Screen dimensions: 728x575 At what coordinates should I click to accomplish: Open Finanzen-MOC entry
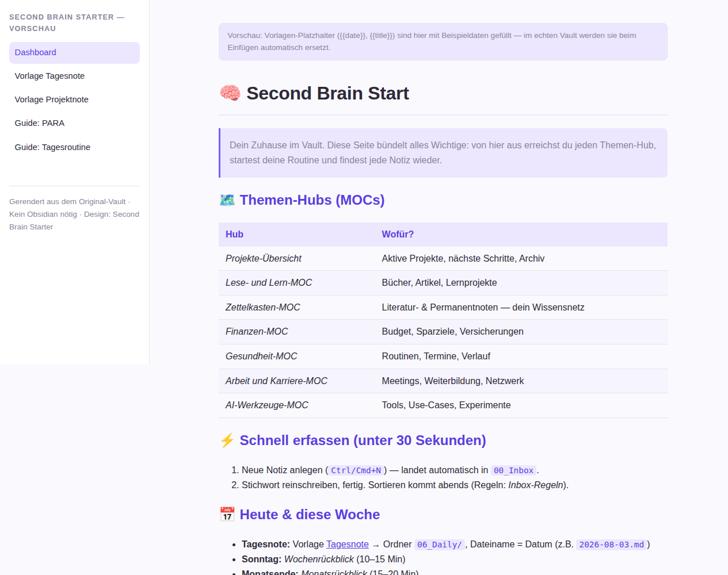point(257,332)
